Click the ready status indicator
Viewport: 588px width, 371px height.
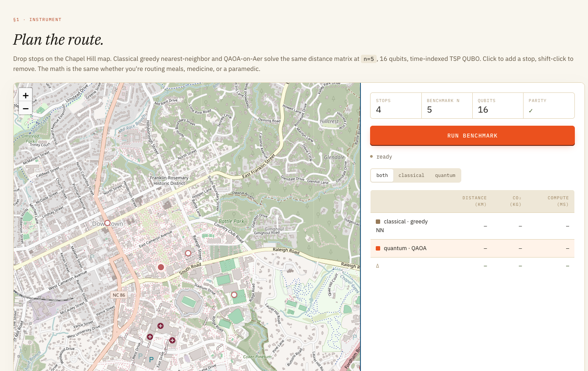pyautogui.click(x=381, y=156)
